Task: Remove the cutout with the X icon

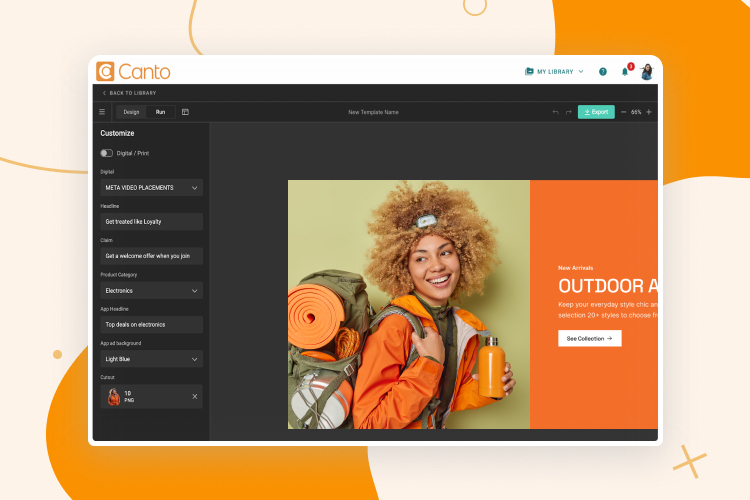Action: 195,397
